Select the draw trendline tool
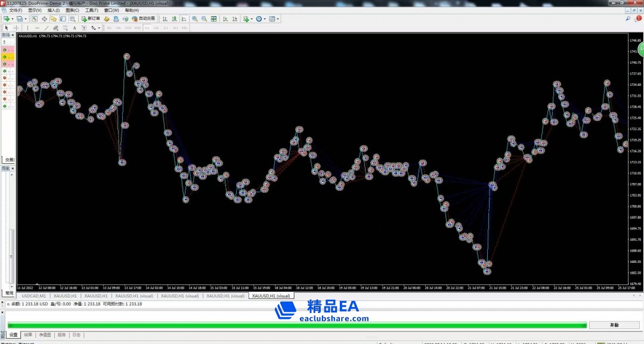 click(x=47, y=28)
